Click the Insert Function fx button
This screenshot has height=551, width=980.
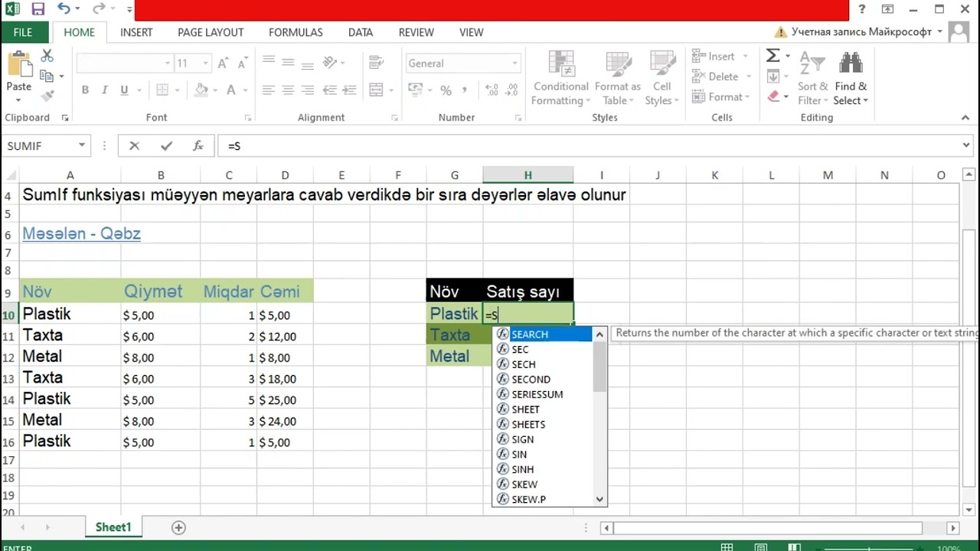pyautogui.click(x=198, y=145)
